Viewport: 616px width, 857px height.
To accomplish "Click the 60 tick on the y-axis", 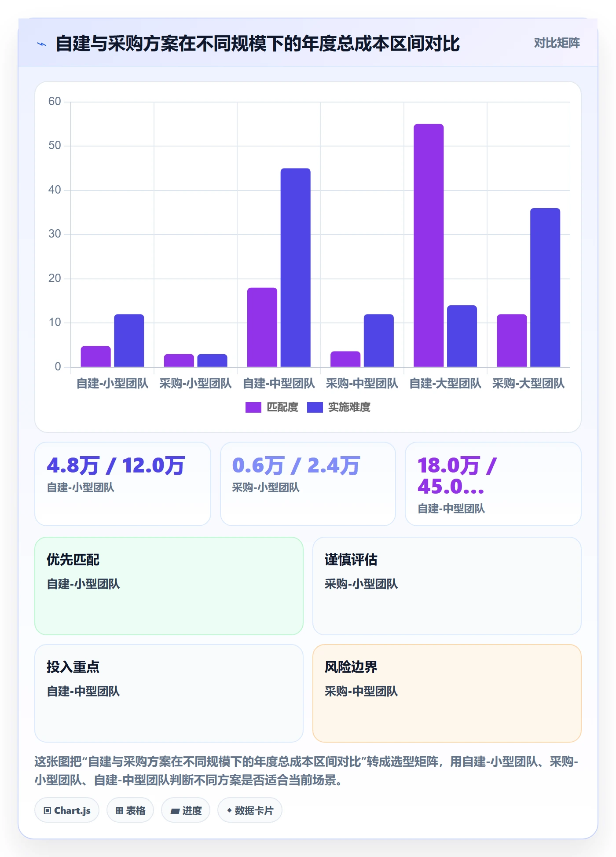I will (x=55, y=102).
